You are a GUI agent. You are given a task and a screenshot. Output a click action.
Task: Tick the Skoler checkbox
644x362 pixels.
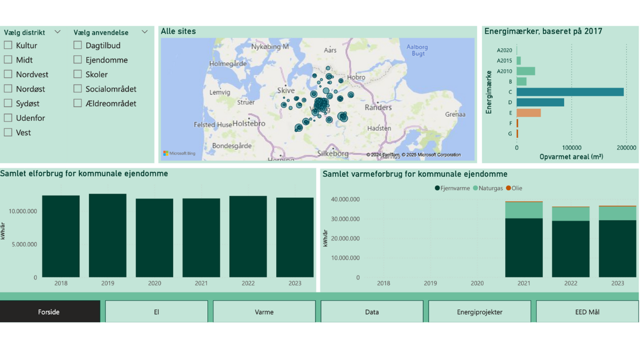(77, 74)
